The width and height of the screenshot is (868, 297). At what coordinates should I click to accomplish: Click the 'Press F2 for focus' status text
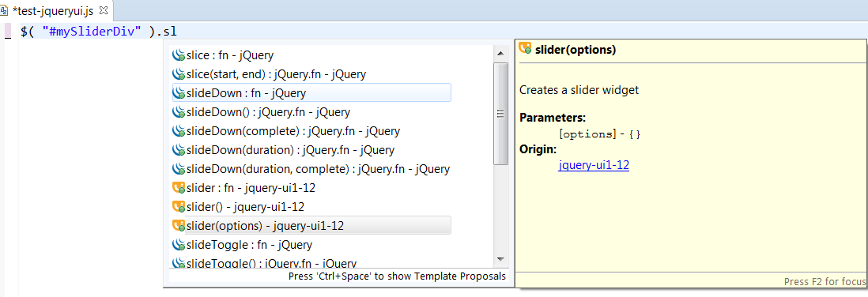824,281
